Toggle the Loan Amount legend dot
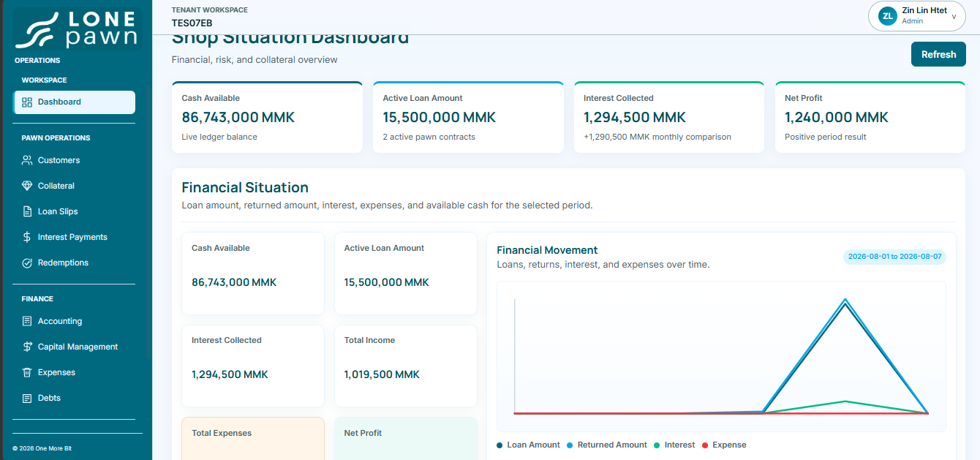The height and width of the screenshot is (460, 980). point(500,445)
